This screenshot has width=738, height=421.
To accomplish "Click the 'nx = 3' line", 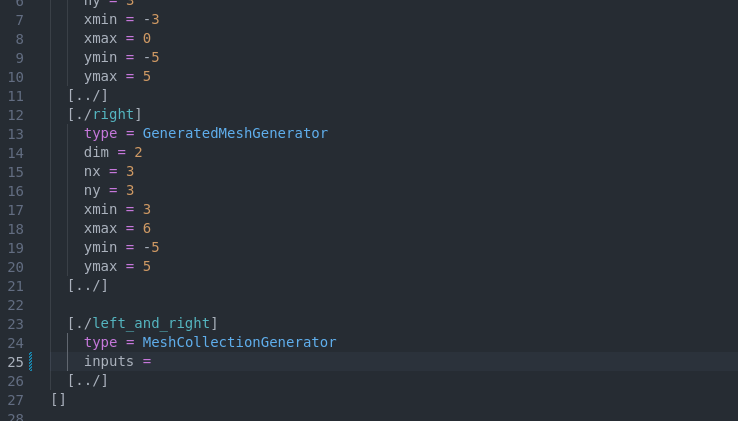I will coord(109,171).
